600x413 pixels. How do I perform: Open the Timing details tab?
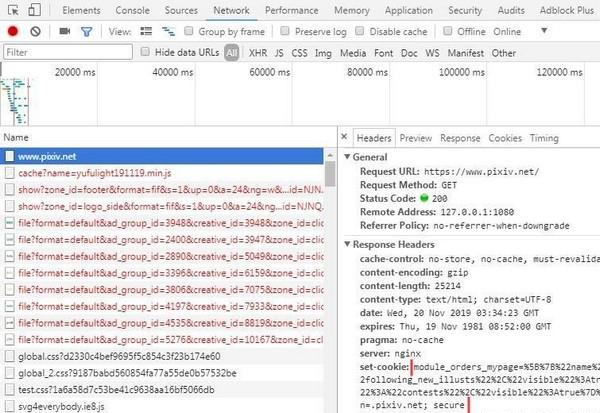pos(544,138)
